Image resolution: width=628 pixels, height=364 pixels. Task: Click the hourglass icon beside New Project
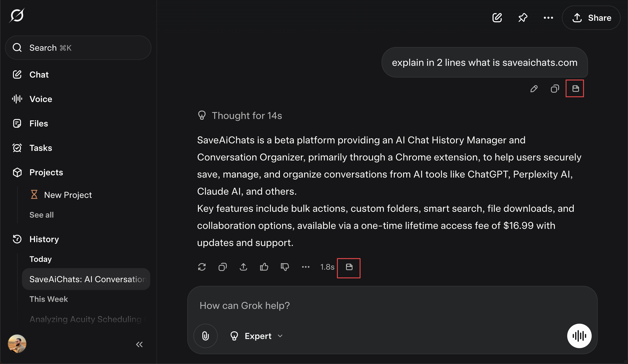(x=34, y=194)
